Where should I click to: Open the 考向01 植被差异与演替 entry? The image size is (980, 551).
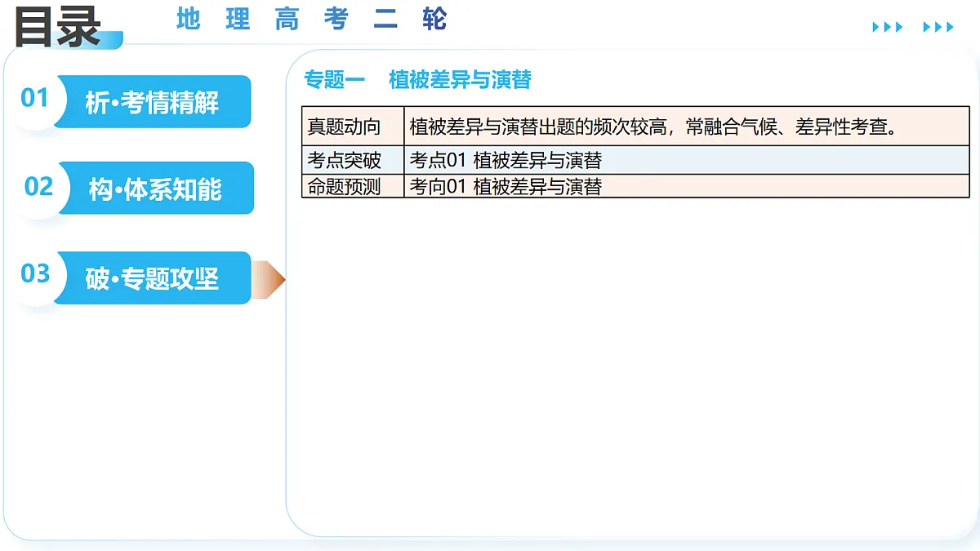click(x=686, y=186)
